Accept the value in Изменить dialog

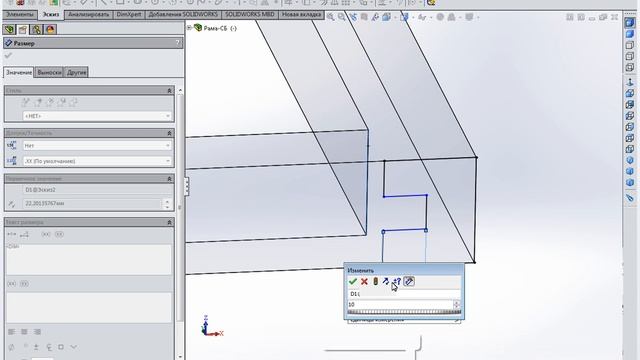(x=353, y=281)
